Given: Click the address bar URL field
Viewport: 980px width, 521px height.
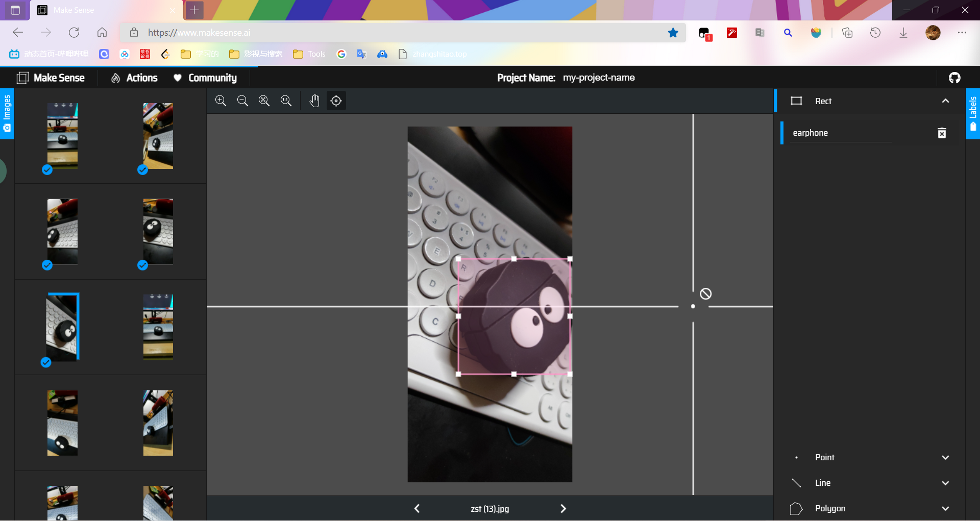Looking at the screenshot, I should click(x=403, y=33).
